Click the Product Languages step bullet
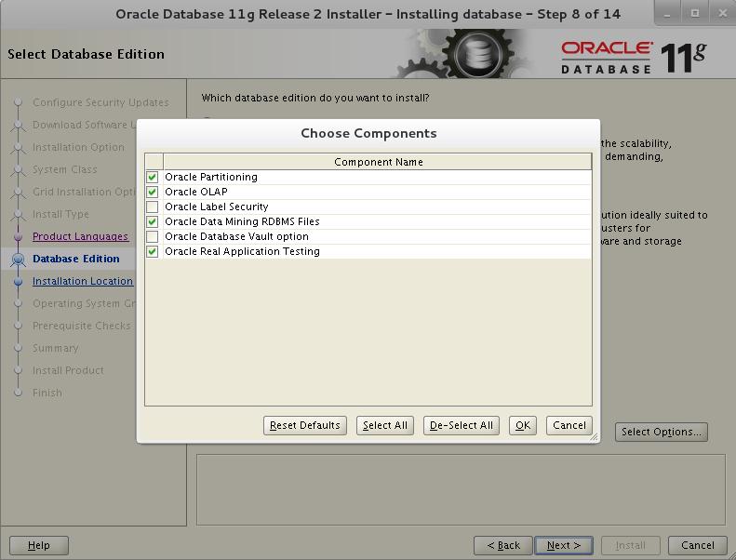This screenshot has height=560, width=736. click(19, 237)
